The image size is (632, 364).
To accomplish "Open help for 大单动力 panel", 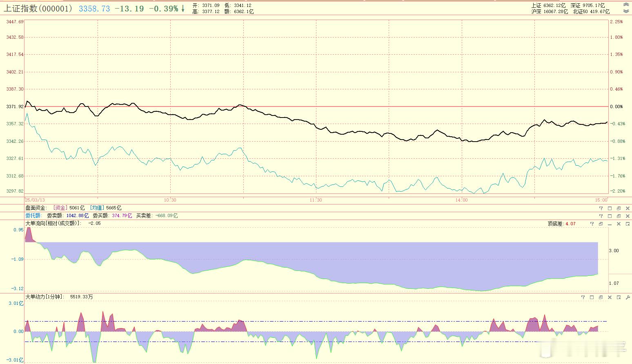I will pos(583,297).
